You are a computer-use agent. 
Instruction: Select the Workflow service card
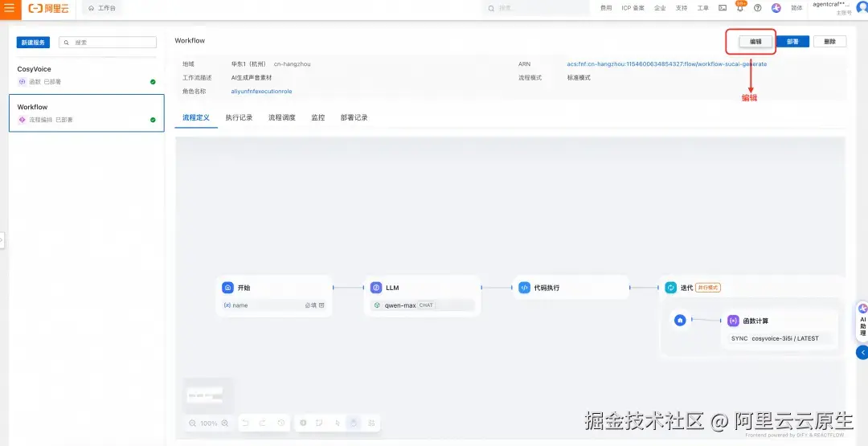coord(86,113)
